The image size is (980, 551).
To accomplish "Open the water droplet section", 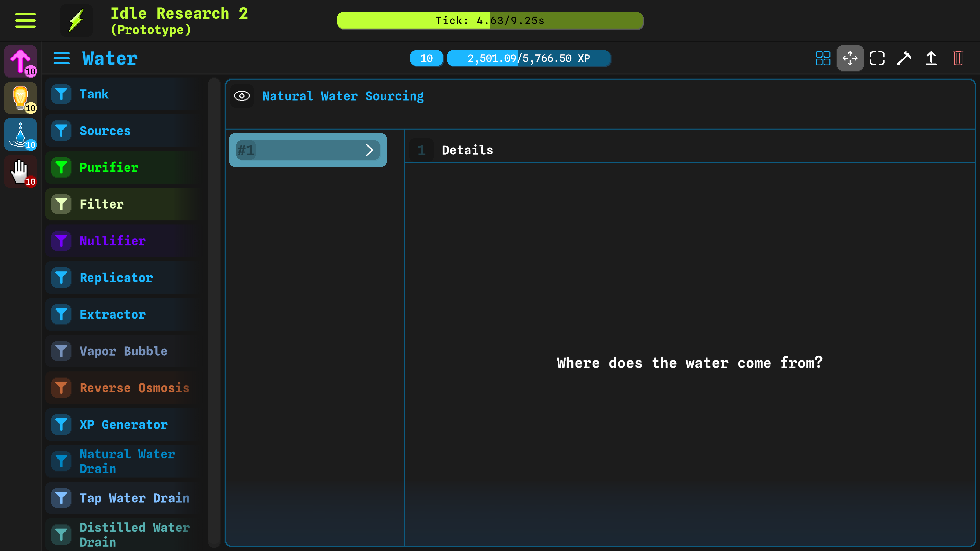I will (x=20, y=135).
